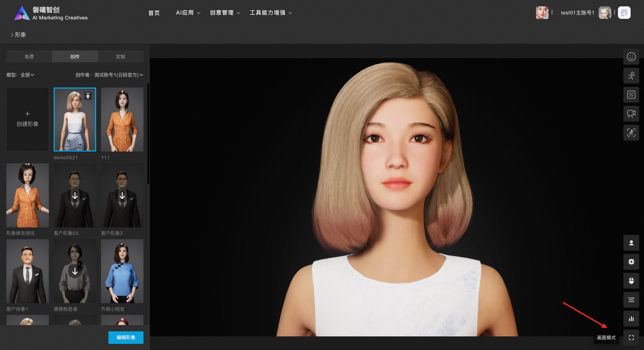Select the 形象修改测试 avatar thumbnail
The height and width of the screenshot is (350, 644).
point(28,196)
